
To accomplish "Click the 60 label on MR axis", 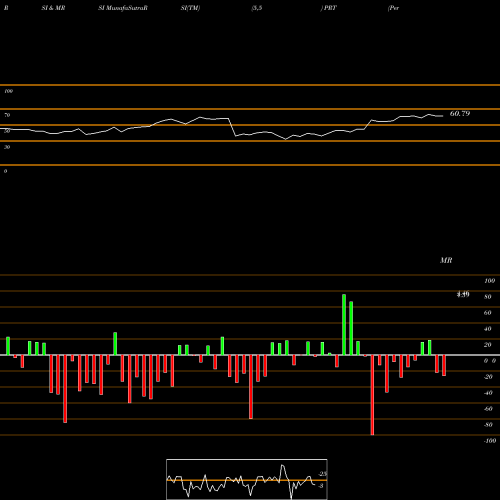I will tap(488, 313).
